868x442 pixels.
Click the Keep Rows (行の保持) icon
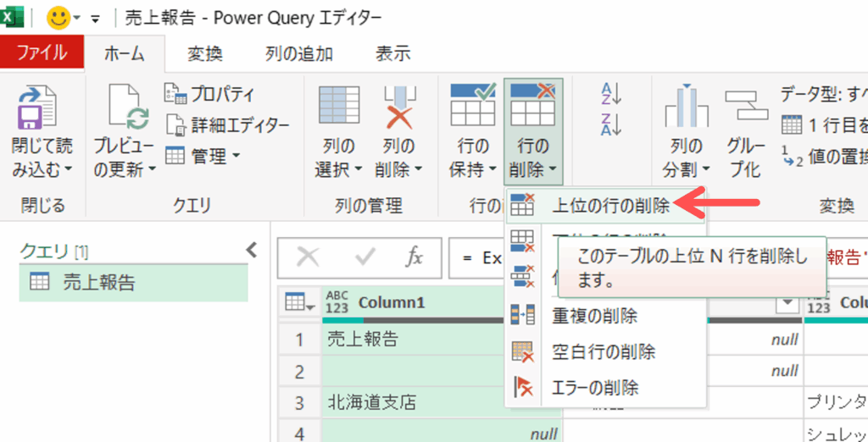[472, 106]
